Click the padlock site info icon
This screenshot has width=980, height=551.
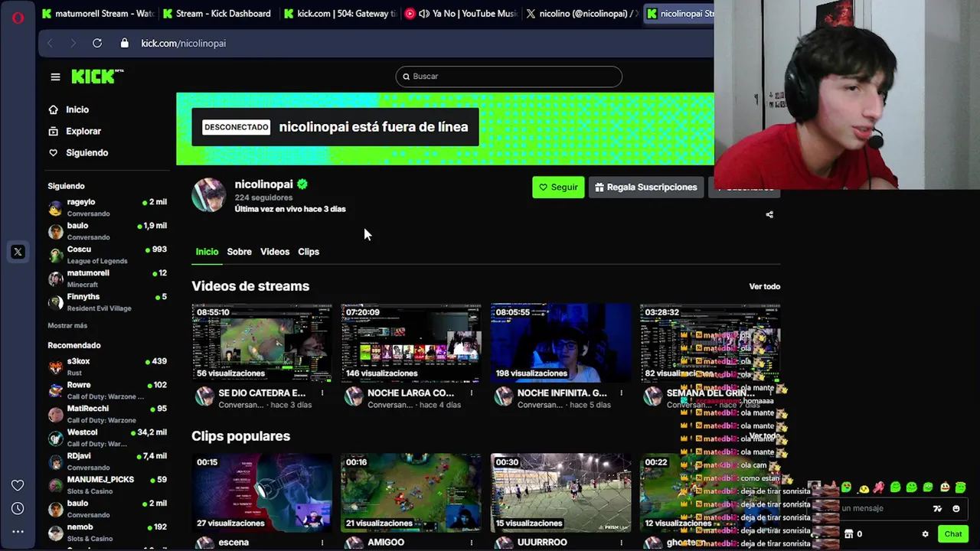(125, 43)
